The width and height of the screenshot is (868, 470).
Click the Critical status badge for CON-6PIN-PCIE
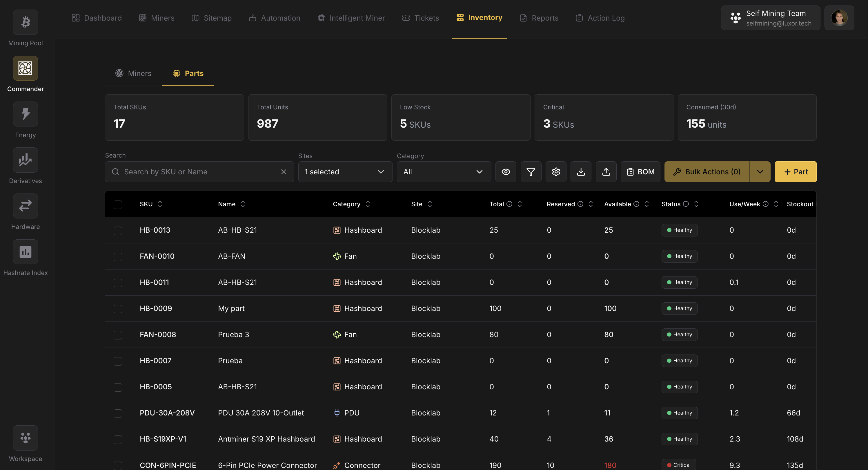[x=679, y=465]
